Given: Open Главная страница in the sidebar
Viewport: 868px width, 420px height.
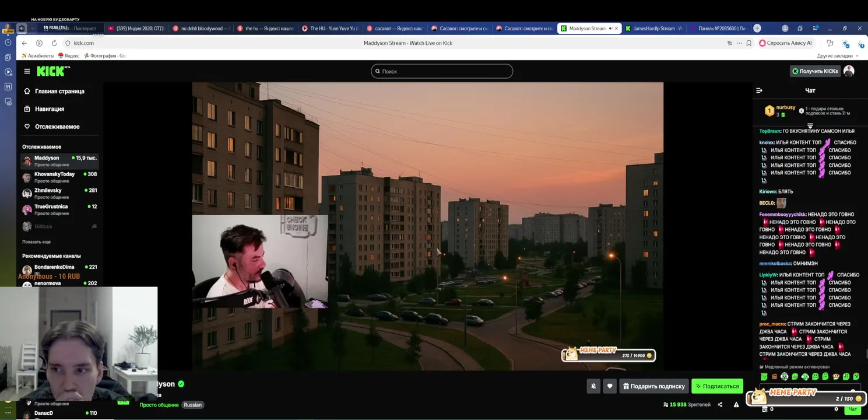Looking at the screenshot, I should tap(54, 91).
